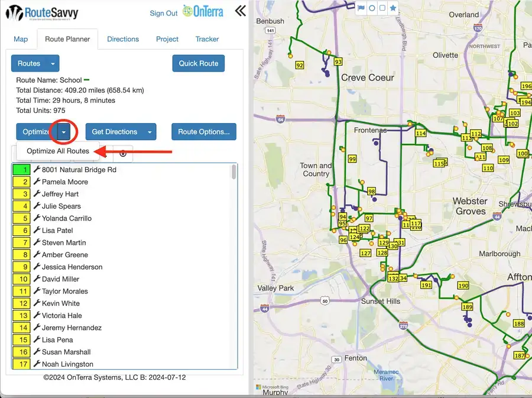Select stop name Susan Marshall

(x=66, y=352)
